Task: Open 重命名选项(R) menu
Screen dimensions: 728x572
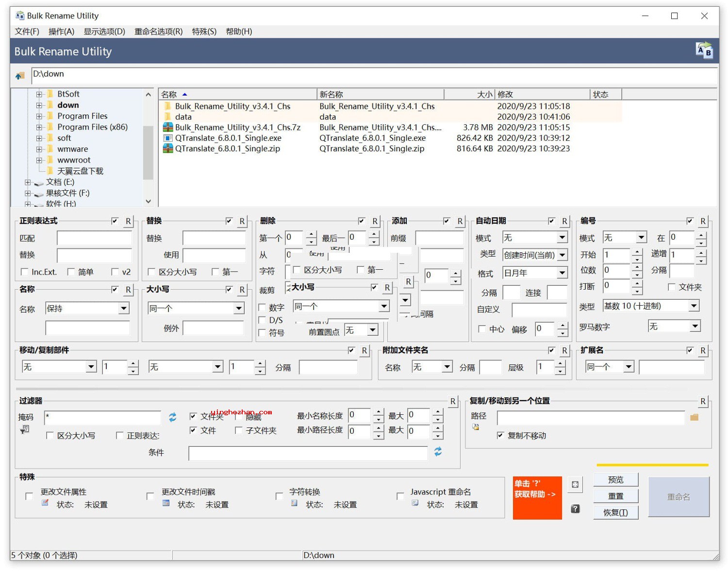Action: (x=159, y=32)
